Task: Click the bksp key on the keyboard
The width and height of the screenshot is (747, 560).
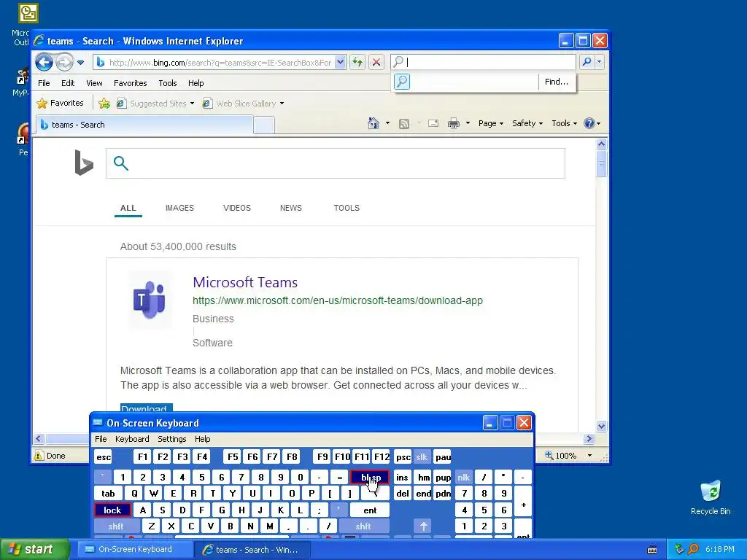Action: (x=370, y=477)
